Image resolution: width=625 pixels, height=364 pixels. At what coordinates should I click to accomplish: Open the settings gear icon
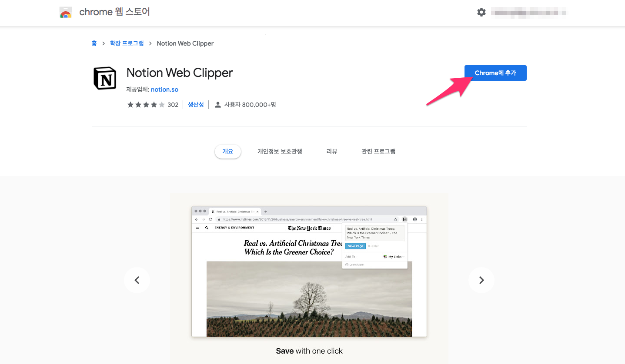click(481, 12)
